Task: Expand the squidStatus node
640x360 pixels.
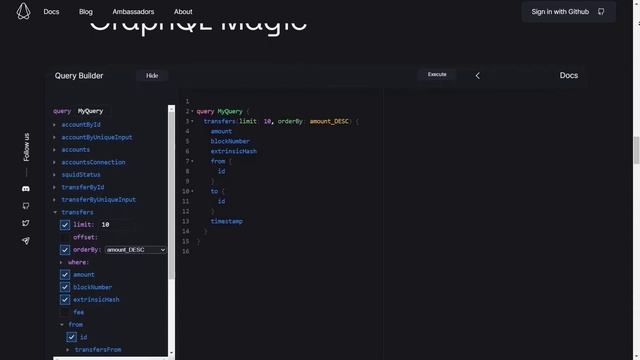Action: coord(54,175)
